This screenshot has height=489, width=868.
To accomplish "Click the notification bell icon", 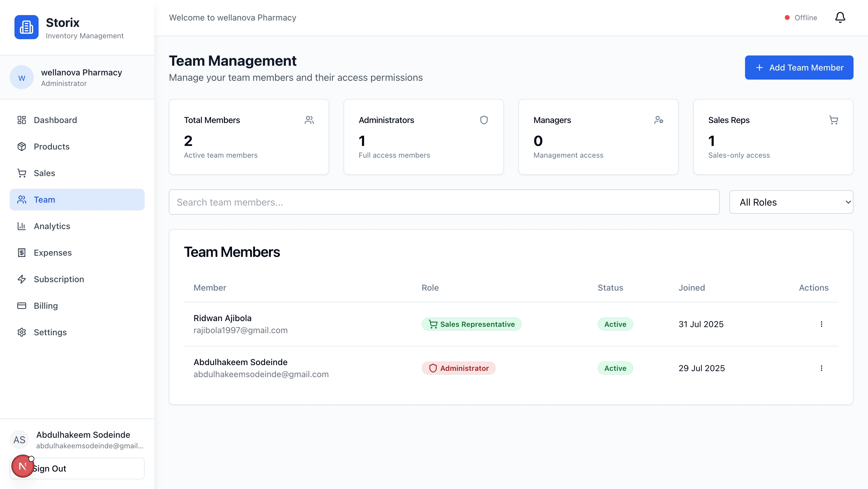I will coord(840,17).
